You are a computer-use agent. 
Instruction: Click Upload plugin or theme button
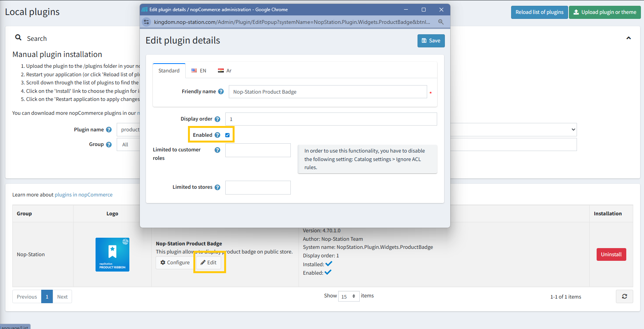(x=605, y=12)
